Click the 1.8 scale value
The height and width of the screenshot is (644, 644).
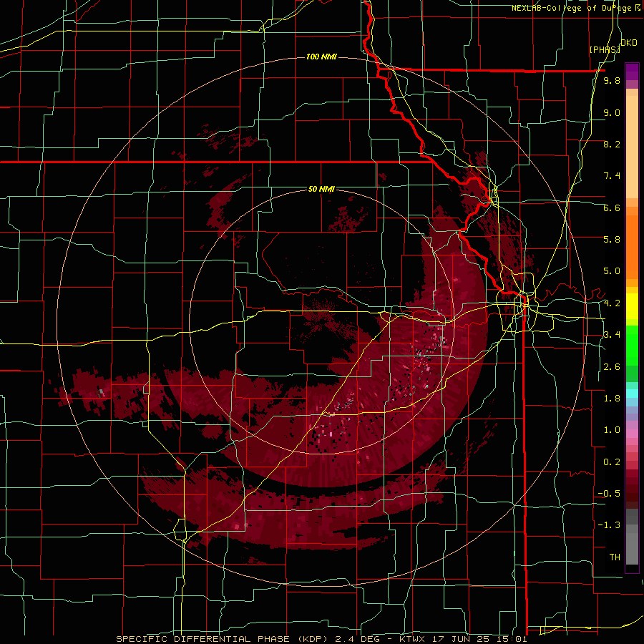tap(612, 399)
